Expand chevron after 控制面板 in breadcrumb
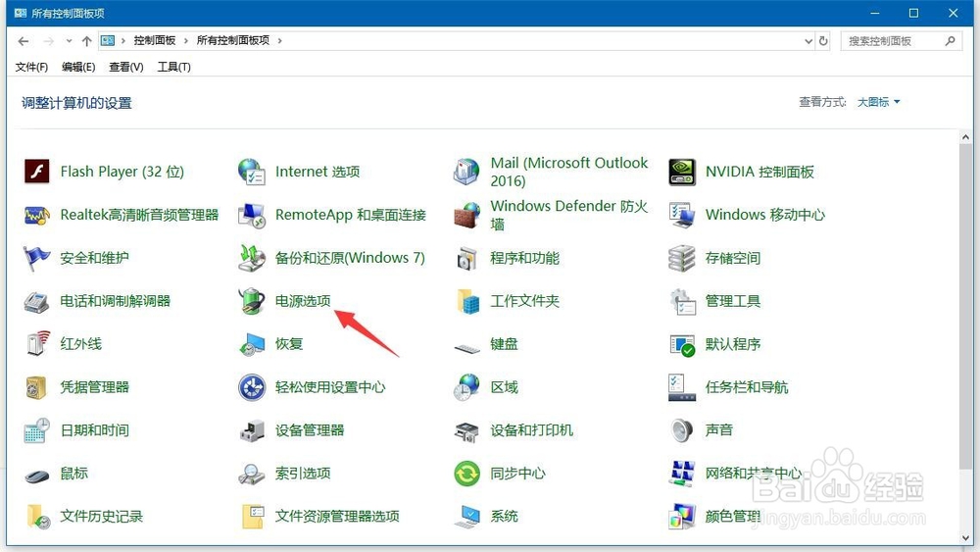Viewport: 980px width, 552px height. pos(185,40)
